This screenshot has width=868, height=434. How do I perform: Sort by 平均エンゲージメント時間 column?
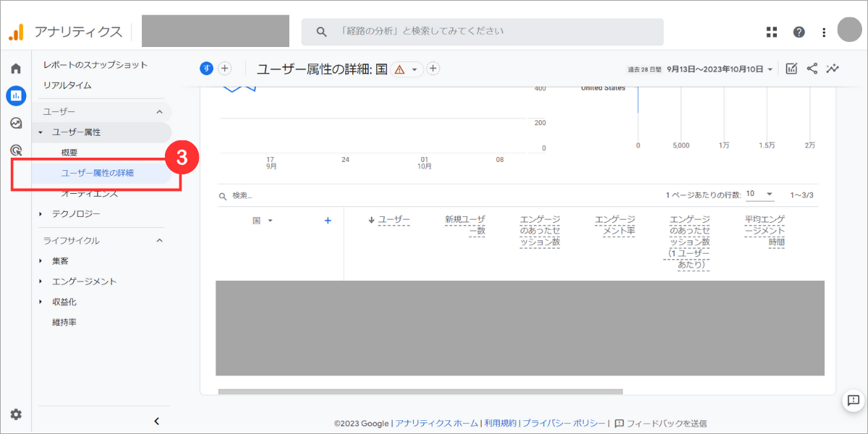765,231
